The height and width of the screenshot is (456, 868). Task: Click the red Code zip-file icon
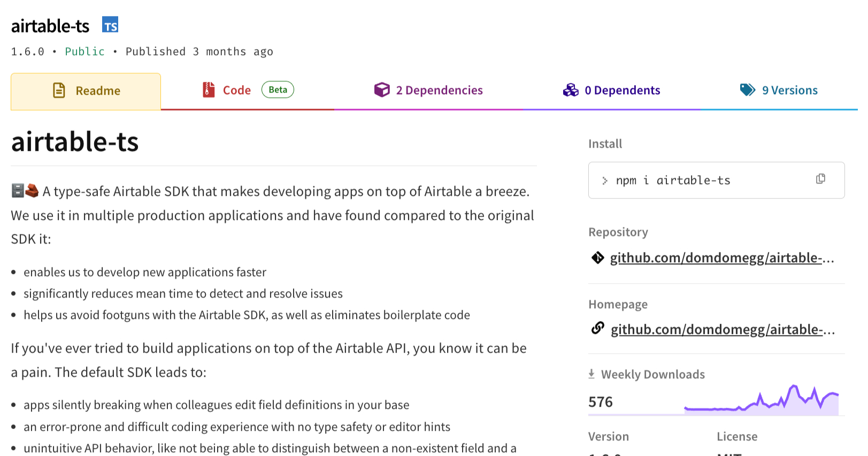click(x=209, y=90)
